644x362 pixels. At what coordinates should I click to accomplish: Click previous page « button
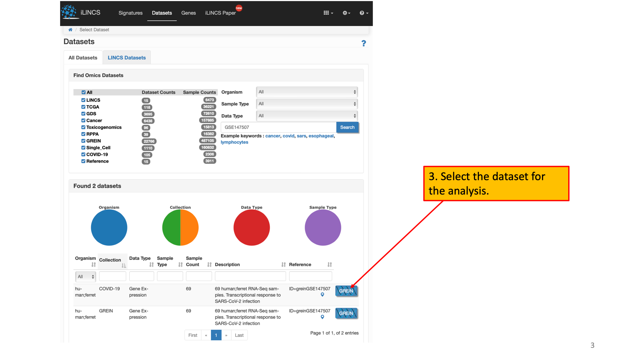(206, 335)
